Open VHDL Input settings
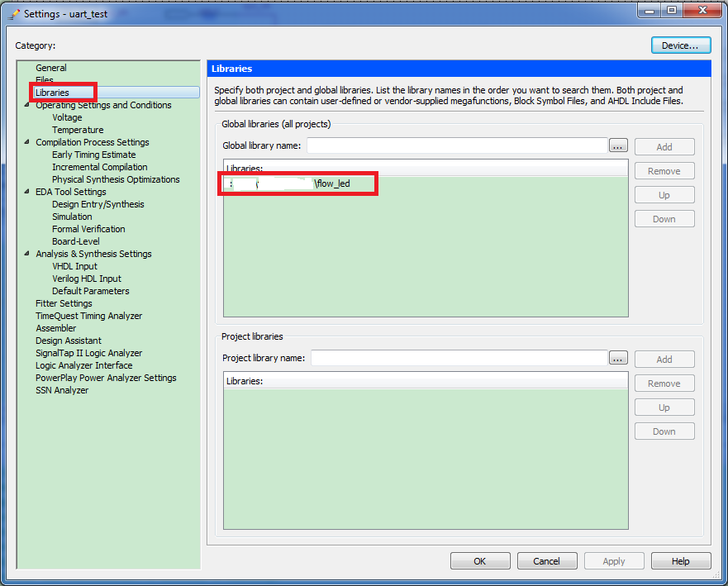 click(74, 266)
